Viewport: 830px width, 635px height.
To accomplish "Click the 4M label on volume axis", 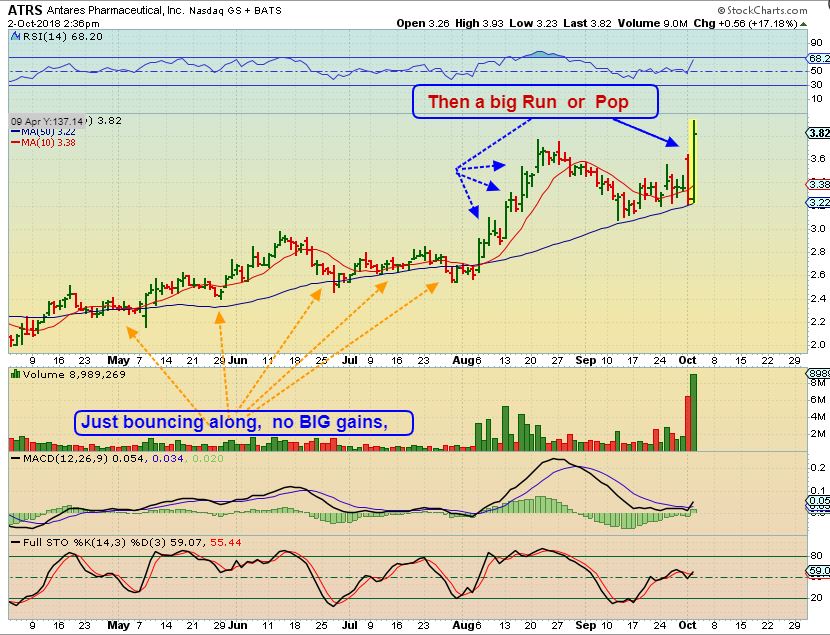I will [818, 416].
